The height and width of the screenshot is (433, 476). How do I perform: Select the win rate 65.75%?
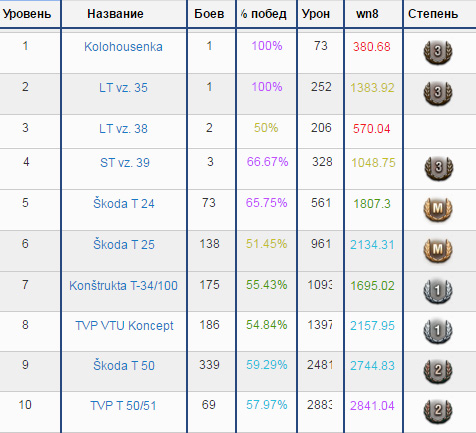(266, 203)
